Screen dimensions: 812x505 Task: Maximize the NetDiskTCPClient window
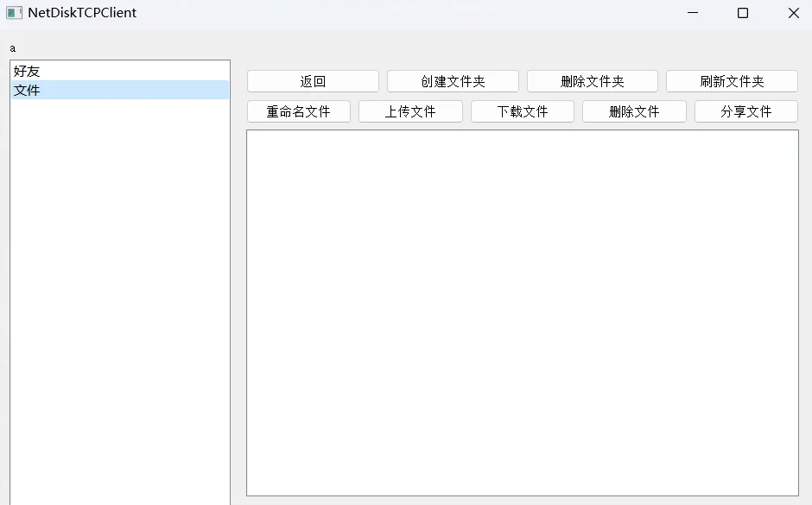coord(743,13)
